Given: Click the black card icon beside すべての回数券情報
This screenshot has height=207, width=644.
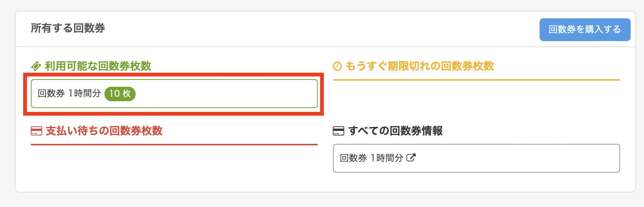Looking at the screenshot, I should (x=338, y=131).
